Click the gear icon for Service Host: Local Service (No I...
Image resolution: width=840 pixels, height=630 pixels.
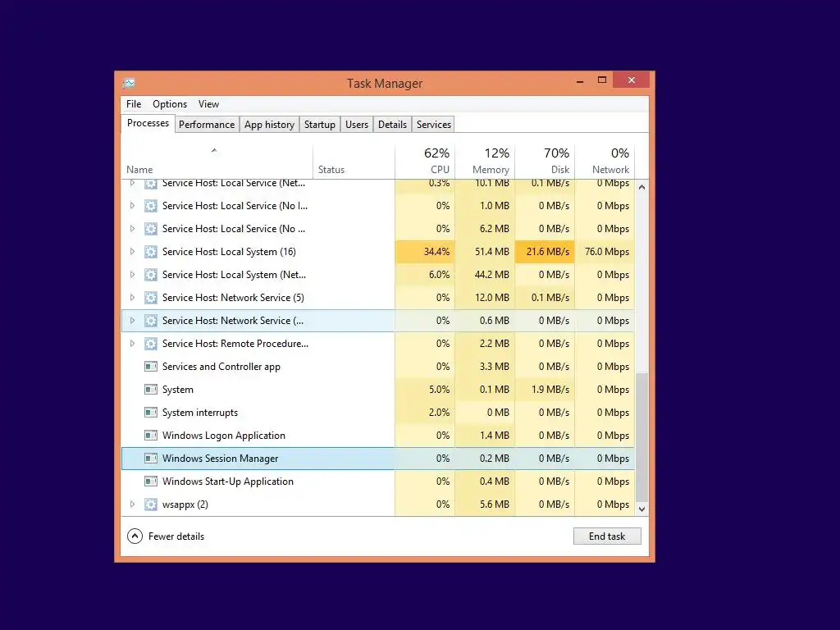[151, 206]
